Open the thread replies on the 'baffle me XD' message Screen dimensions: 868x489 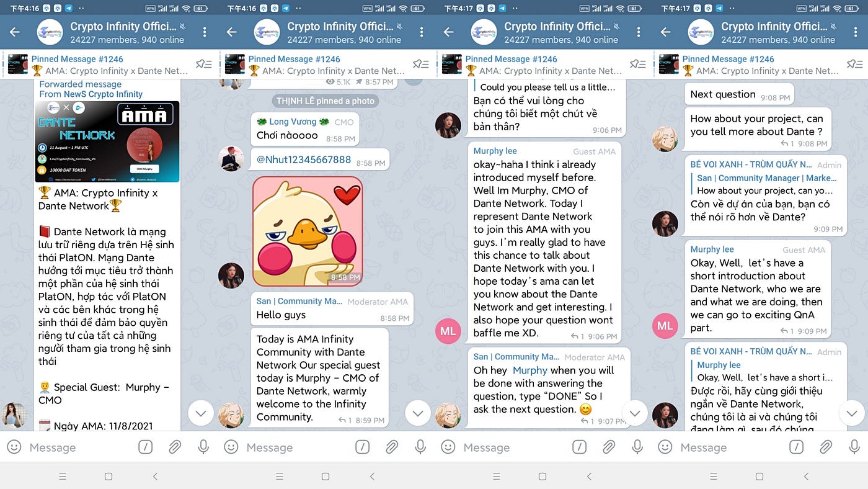(x=577, y=336)
